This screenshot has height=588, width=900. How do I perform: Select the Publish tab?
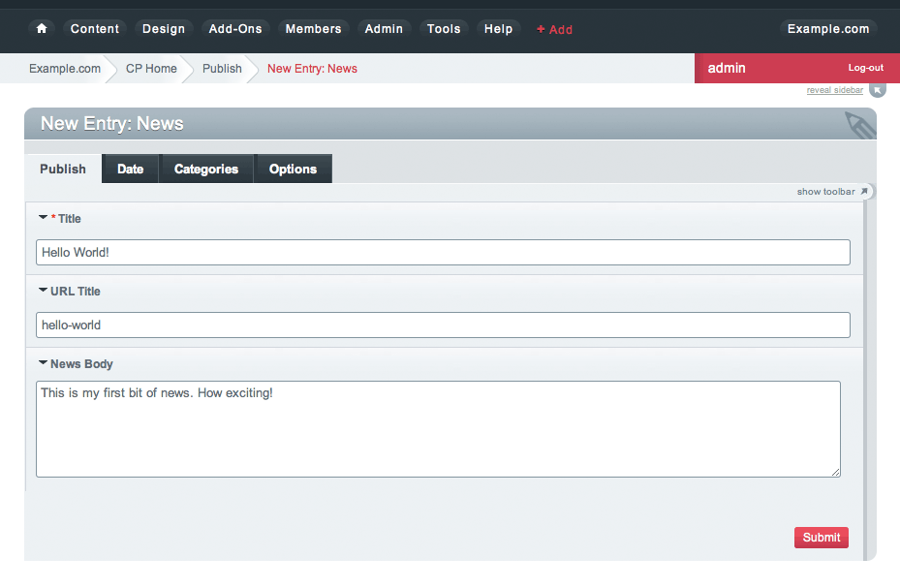pos(62,169)
